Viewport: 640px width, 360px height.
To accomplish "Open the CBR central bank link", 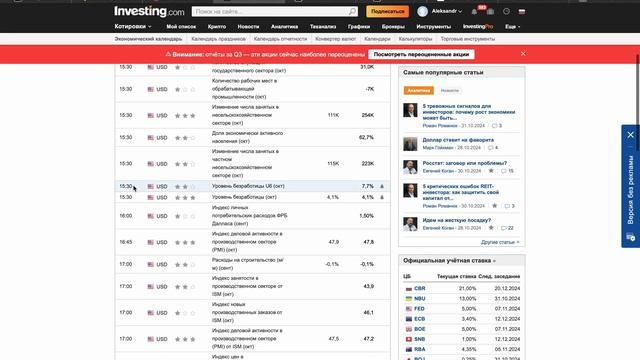I will click(x=420, y=289).
